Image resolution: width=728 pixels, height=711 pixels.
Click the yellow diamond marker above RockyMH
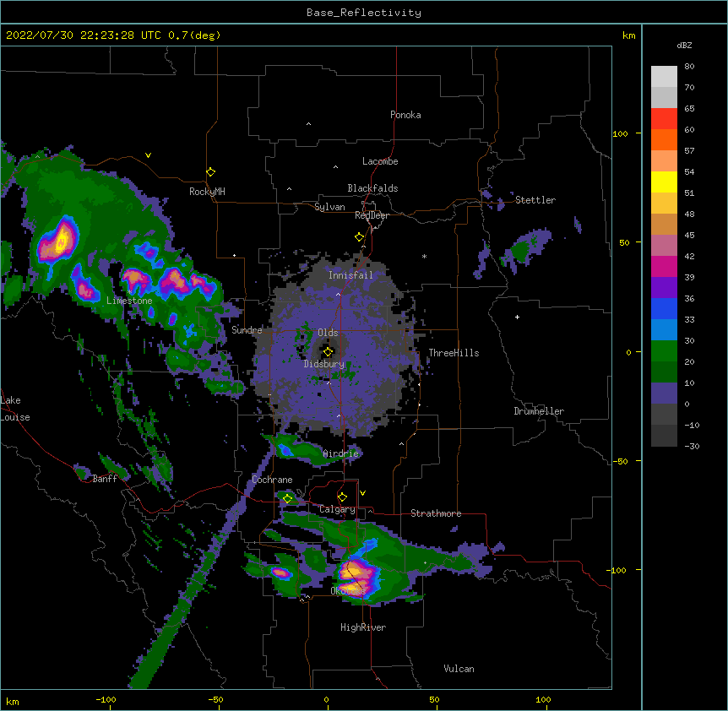point(210,172)
